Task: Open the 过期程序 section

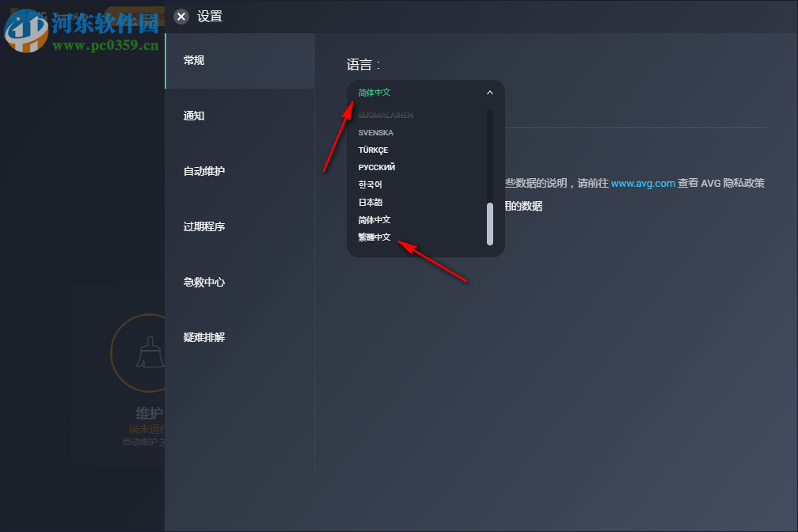Action: (x=203, y=226)
